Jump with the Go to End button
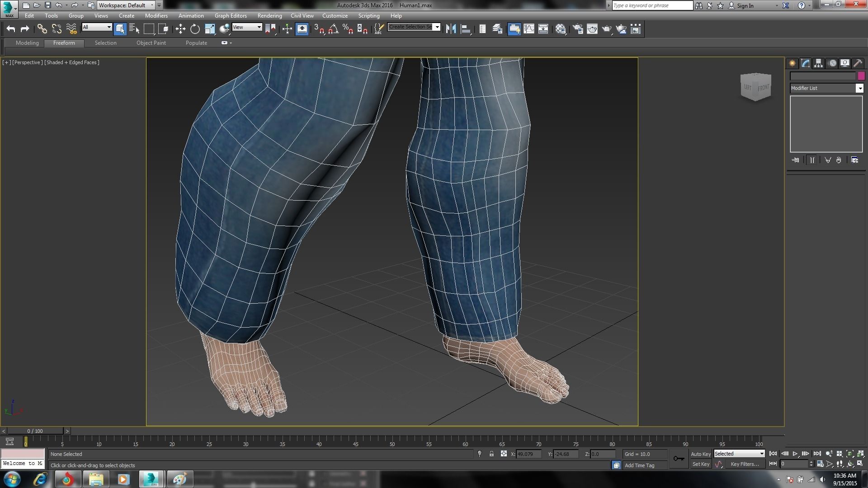 [817, 454]
